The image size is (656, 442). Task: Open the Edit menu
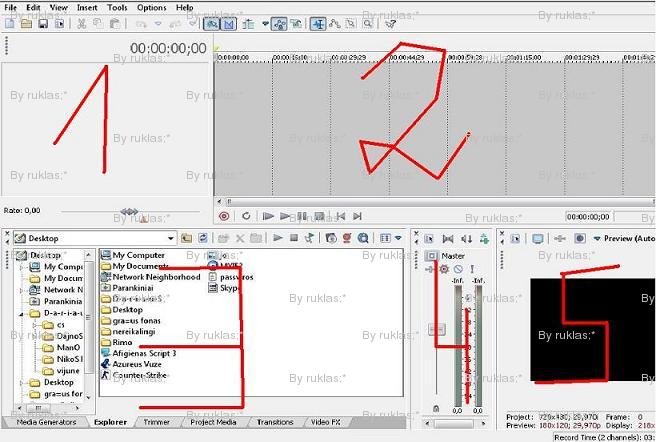[33, 8]
